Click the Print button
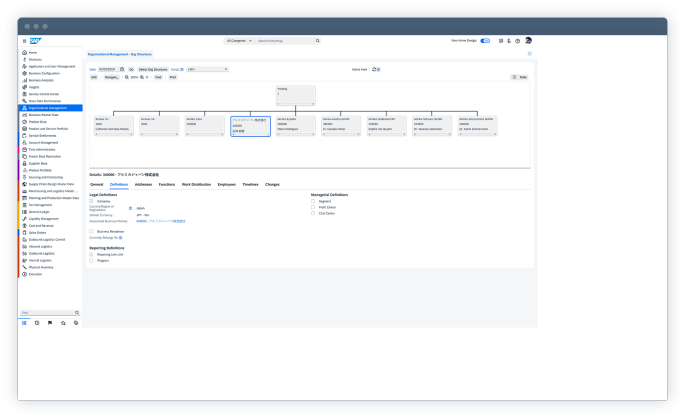The width and height of the screenshot is (685, 418). 173,77
